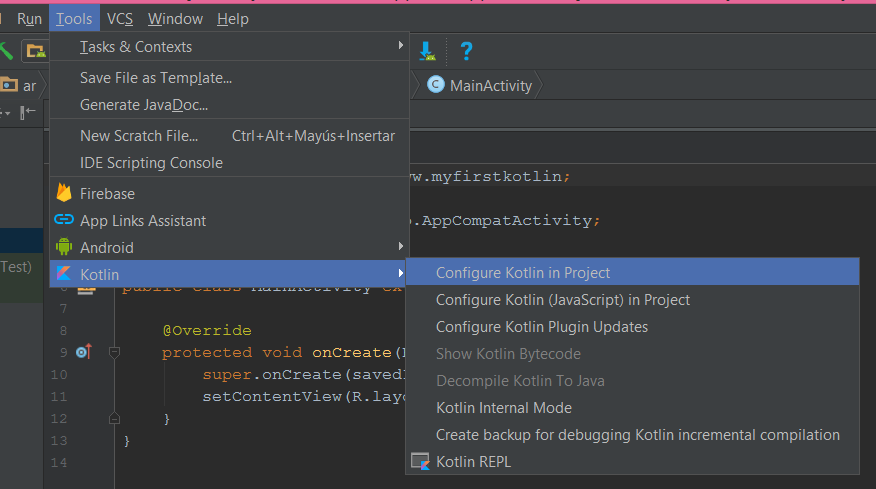The image size is (876, 489).
Task: Click the MainActivity class icon
Action: pyautogui.click(x=436, y=84)
